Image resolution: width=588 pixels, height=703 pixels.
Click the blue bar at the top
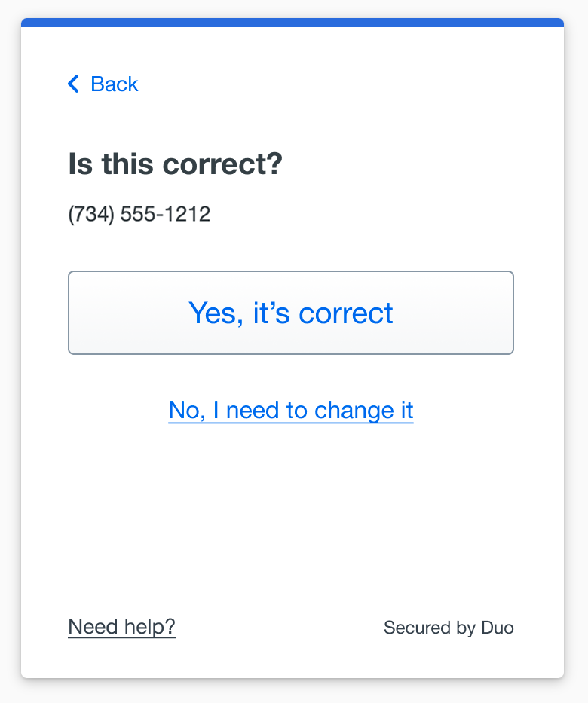point(294,23)
